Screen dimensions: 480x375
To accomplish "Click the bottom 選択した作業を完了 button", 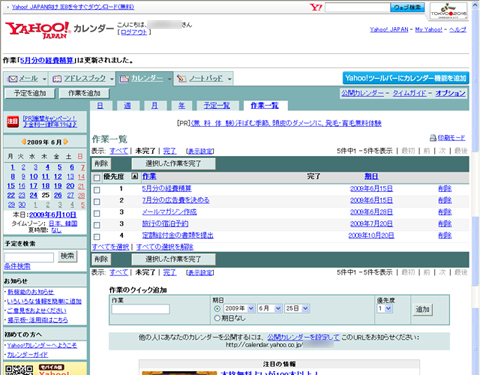I will click(174, 259).
